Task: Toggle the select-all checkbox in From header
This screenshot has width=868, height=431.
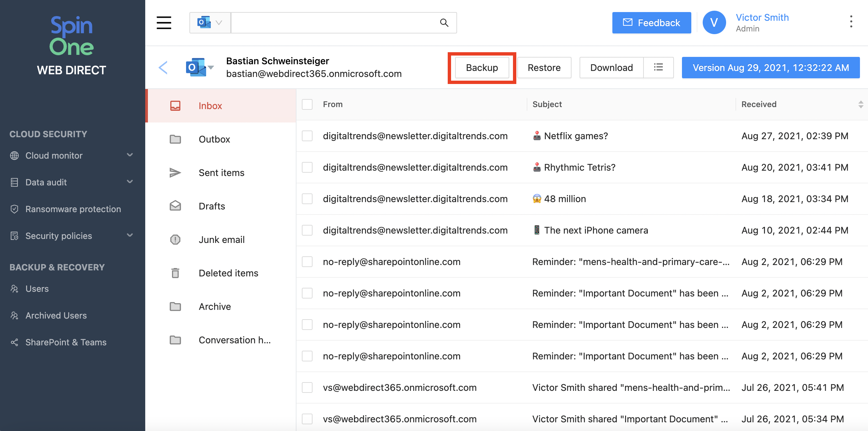Action: click(x=307, y=104)
